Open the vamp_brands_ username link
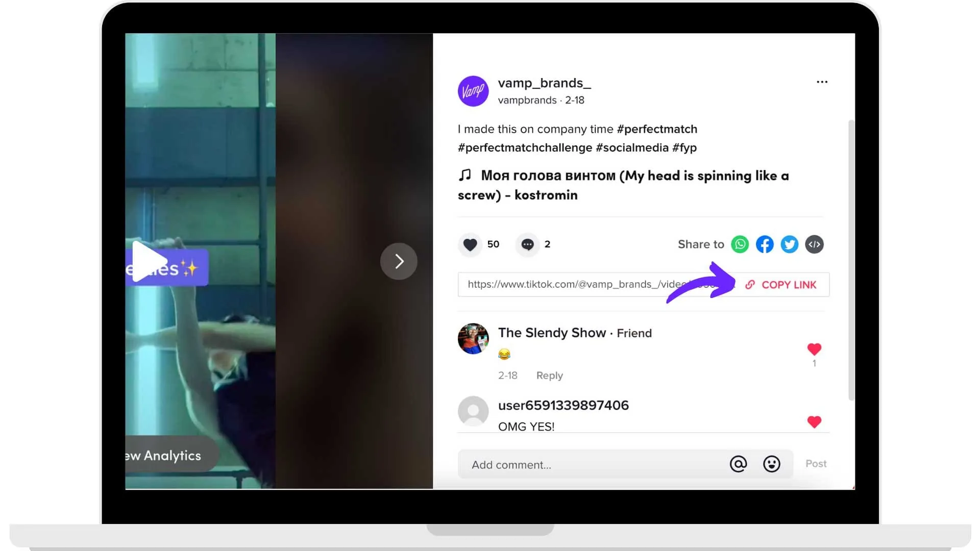 tap(545, 83)
